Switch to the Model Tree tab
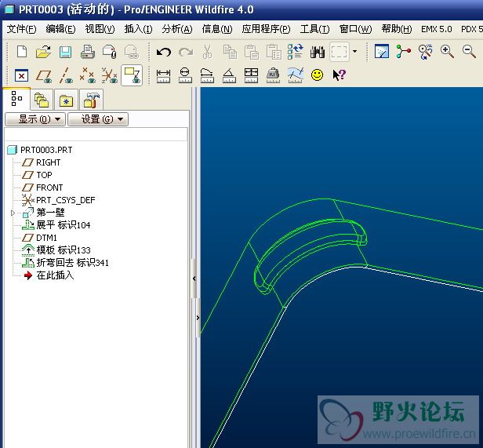Viewport: 483px width, 448px height. coord(16,99)
